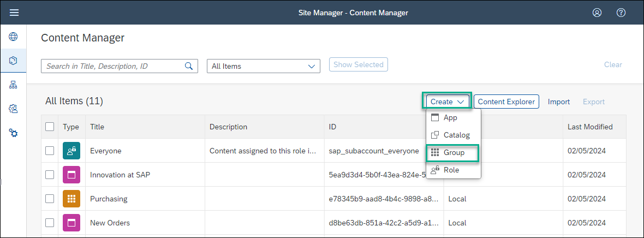
Task: Tick the select-all checkbox in table header
Action: (x=50, y=127)
